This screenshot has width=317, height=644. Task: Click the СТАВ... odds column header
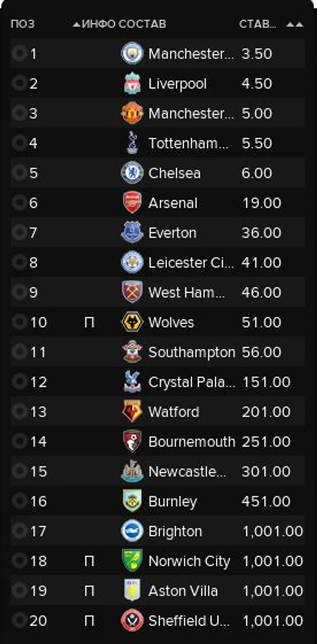(x=258, y=24)
